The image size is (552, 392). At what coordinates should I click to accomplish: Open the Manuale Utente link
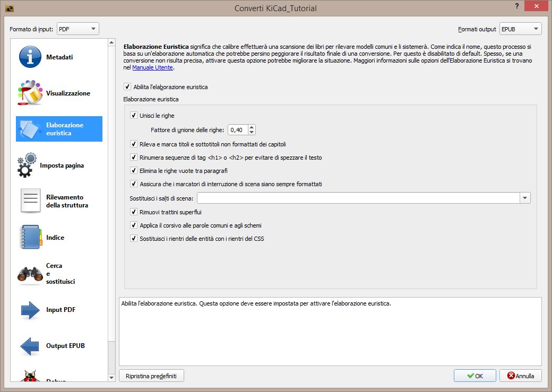point(152,68)
